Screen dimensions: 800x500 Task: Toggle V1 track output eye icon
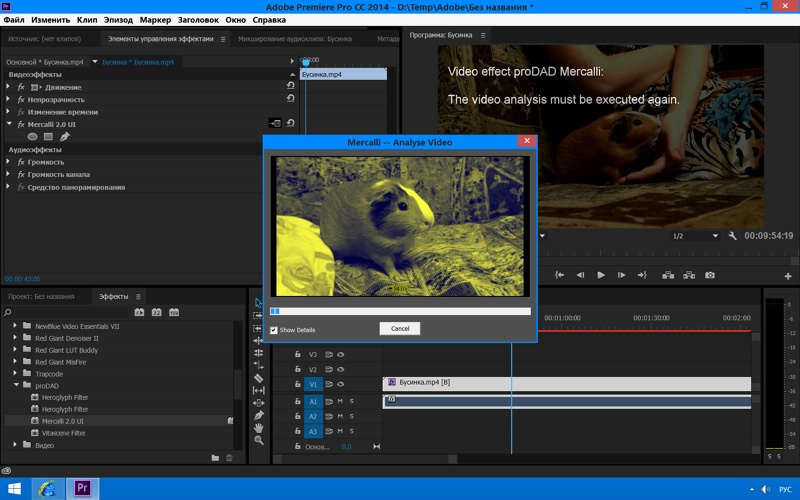(341, 384)
